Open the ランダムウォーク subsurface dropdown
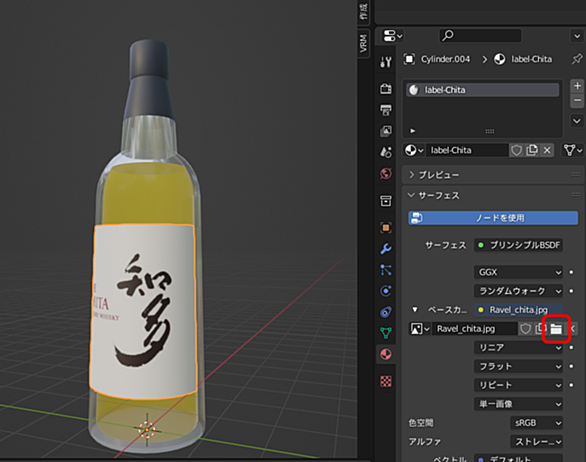 coord(518,291)
